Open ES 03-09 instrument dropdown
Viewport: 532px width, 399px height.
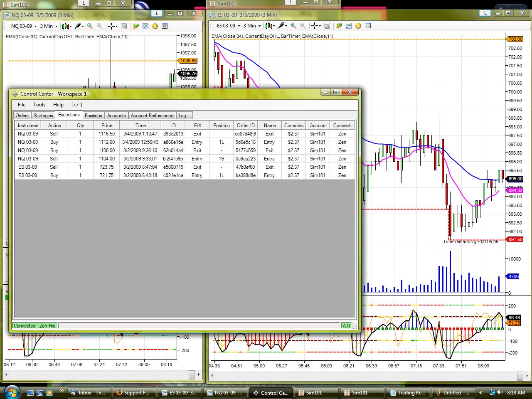pyautogui.click(x=229, y=26)
